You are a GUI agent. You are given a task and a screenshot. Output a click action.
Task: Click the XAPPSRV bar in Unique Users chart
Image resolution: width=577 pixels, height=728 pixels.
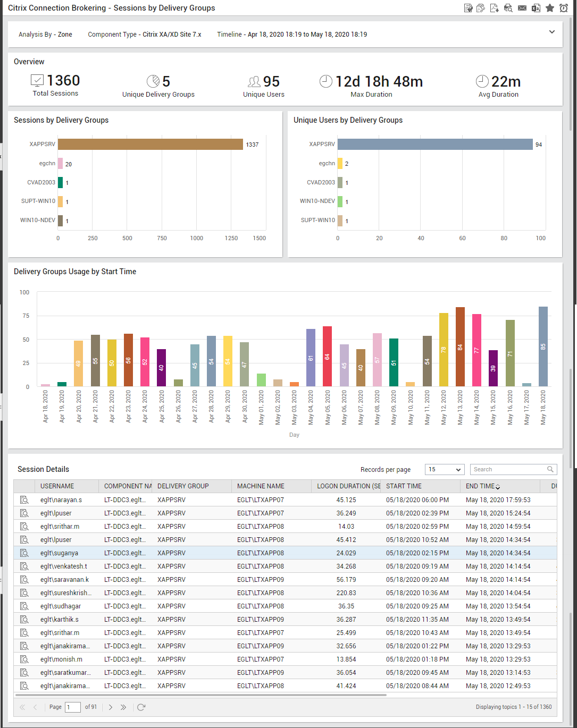pyautogui.click(x=435, y=144)
